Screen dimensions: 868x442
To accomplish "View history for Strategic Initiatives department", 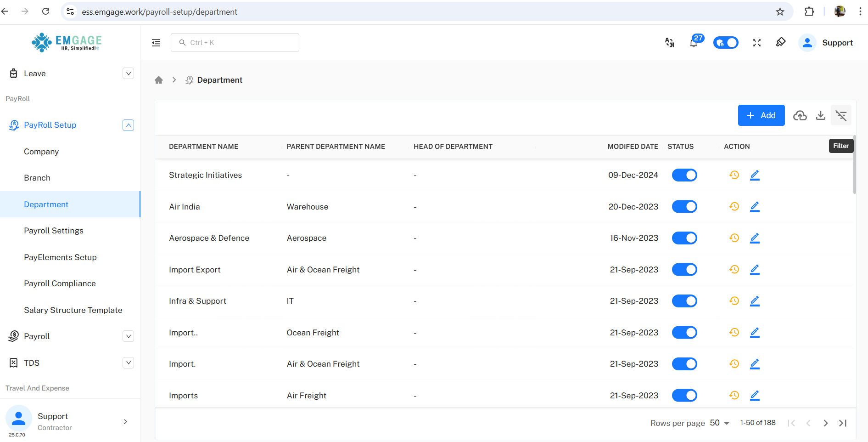I will (734, 175).
